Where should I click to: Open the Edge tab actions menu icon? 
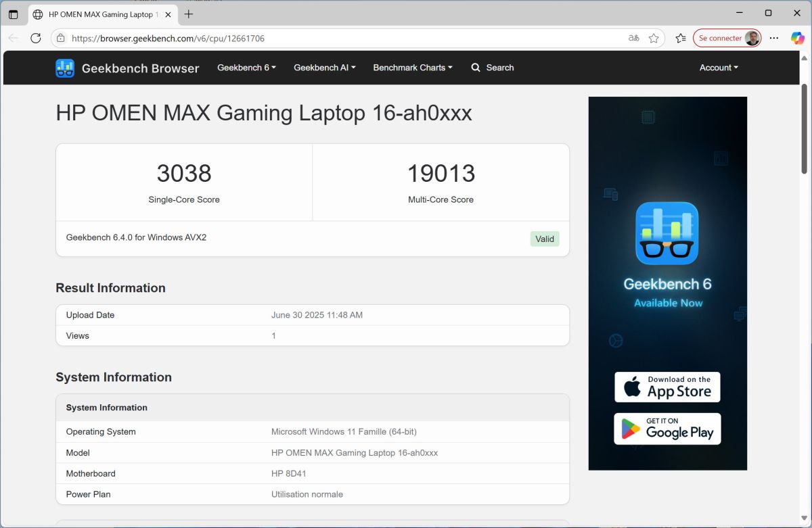coord(14,14)
